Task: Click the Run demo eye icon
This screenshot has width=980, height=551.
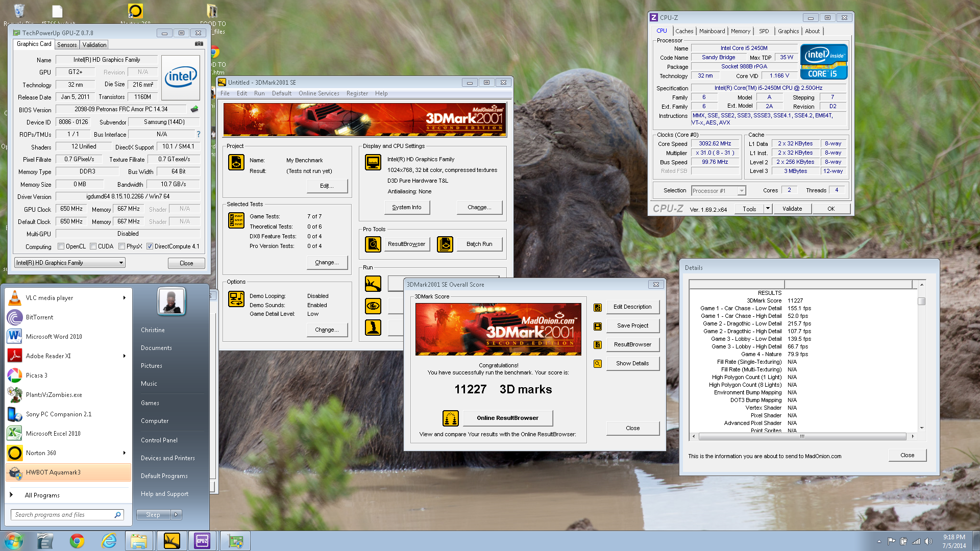Action: coord(373,306)
